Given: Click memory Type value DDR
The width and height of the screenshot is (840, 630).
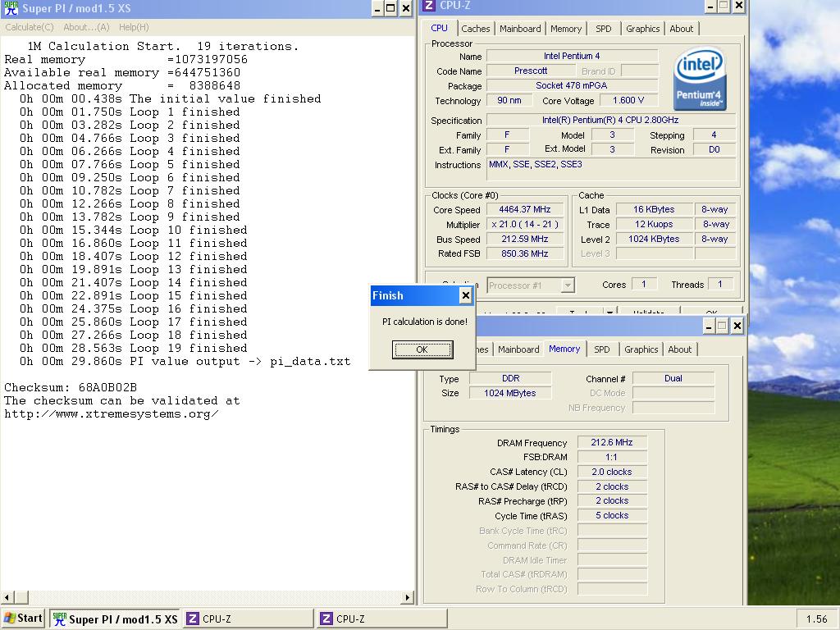Looking at the screenshot, I should point(510,378).
